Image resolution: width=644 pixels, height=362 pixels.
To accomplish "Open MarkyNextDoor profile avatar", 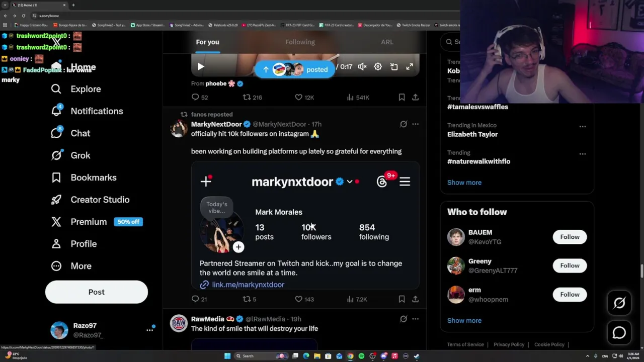I will click(x=179, y=129).
